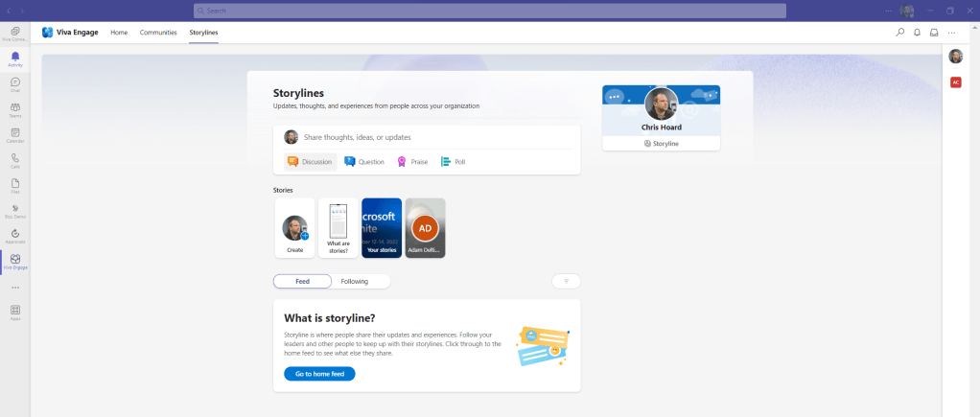This screenshot has width=980, height=417.
Task: Open Approvals app in the sidebar
Action: [15, 237]
